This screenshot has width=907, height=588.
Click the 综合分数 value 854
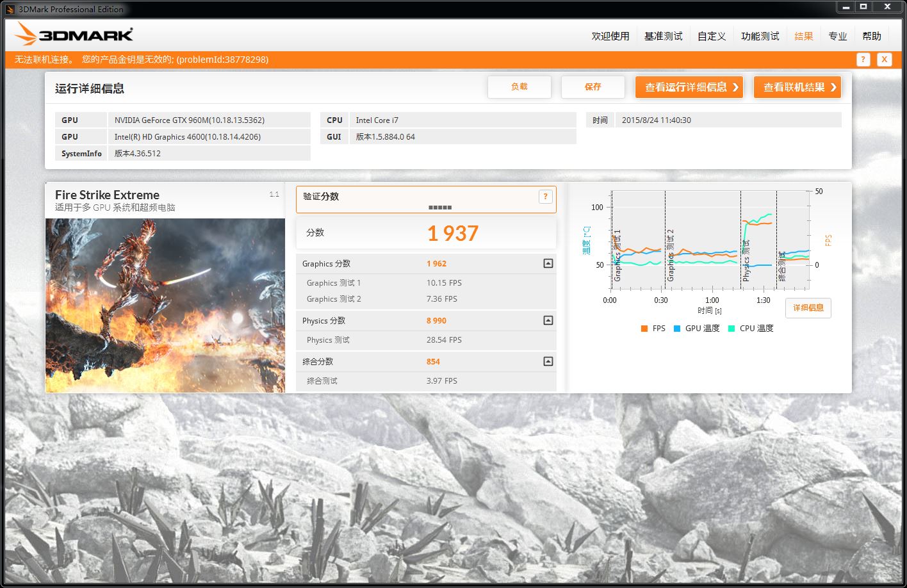click(433, 362)
